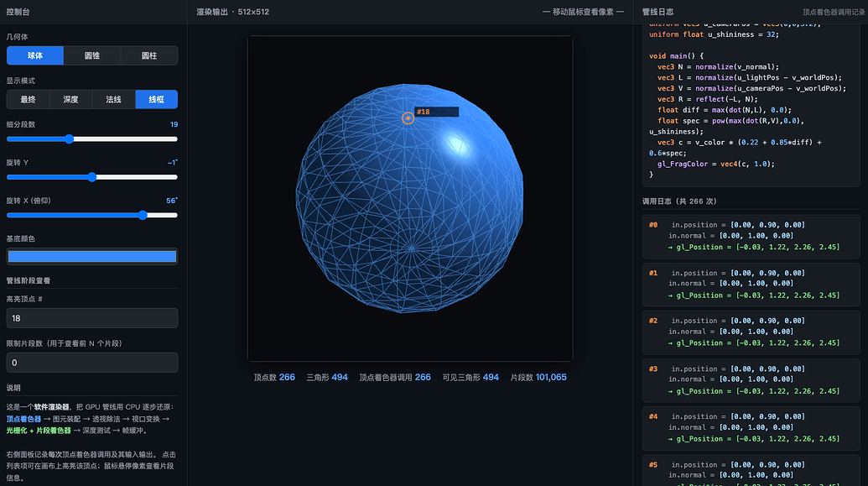Screen dimensions: 868x486
Task: Select the 圆锥 geometry option
Action: click(x=92, y=55)
